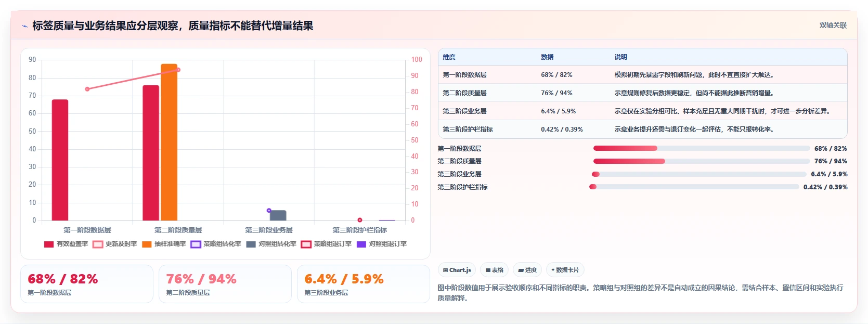Click the red data point in 第三阶段护栏指标
The width and height of the screenshot is (868, 324).
[360, 220]
